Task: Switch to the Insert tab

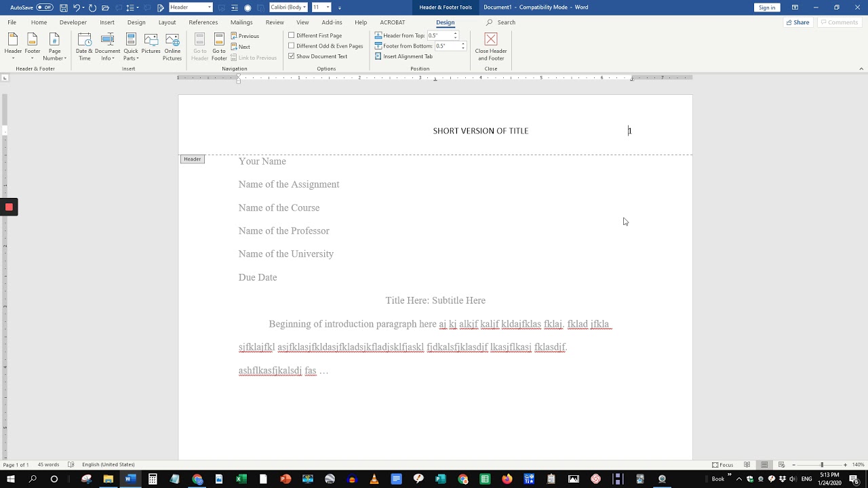Action: (x=107, y=22)
